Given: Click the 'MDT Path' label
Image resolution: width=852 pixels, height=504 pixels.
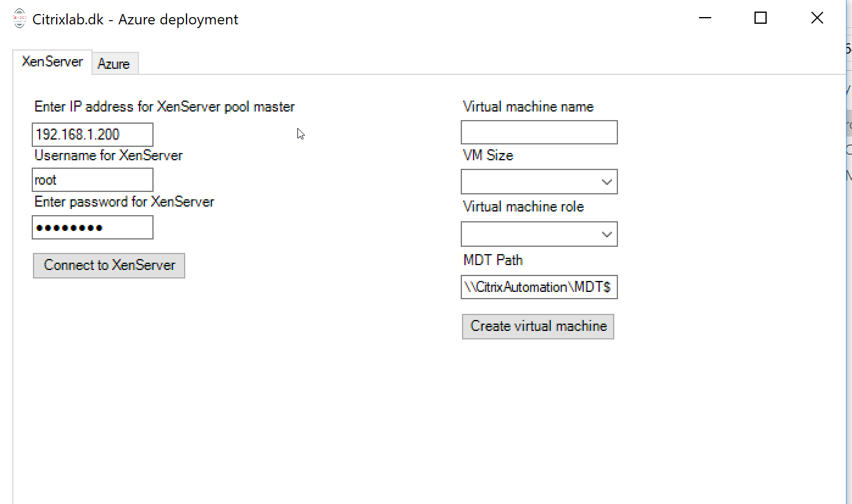Looking at the screenshot, I should click(493, 260).
